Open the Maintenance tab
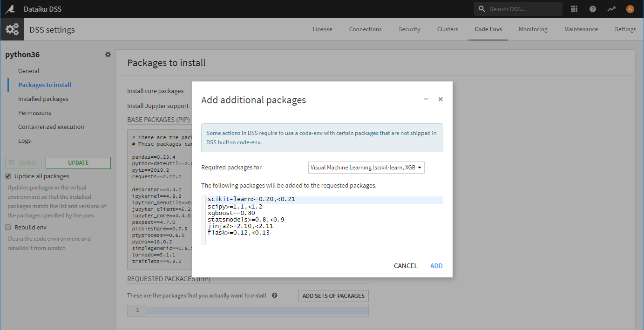This screenshot has width=644, height=330. pos(581,29)
